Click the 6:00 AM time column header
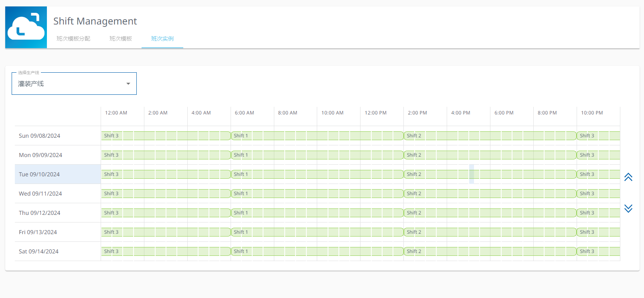Screen dimensions: 644x298 click(244, 113)
